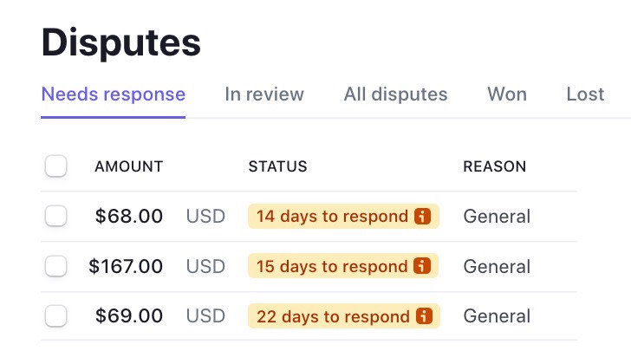The height and width of the screenshot is (364, 631).
Task: Click info icon on 15 days badge
Action: pos(422,266)
